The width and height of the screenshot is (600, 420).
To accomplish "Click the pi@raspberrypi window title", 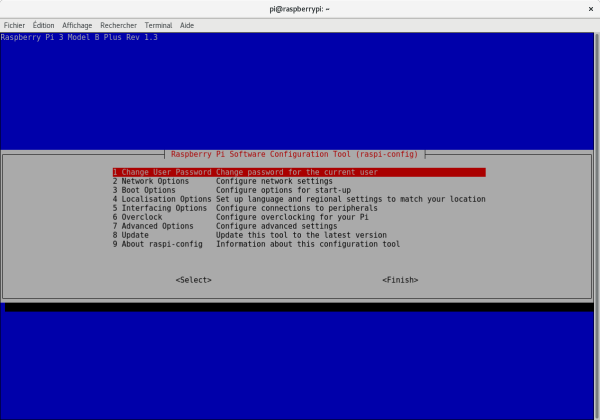I will [x=299, y=9].
